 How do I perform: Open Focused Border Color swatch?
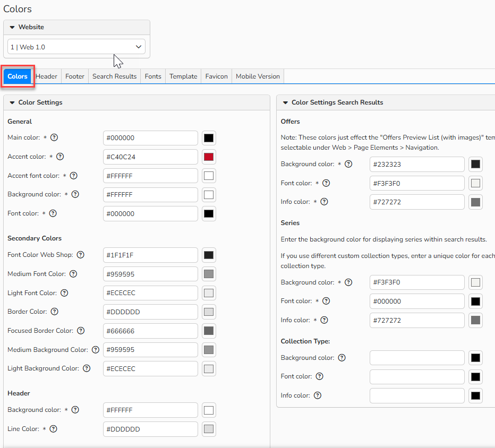click(209, 331)
